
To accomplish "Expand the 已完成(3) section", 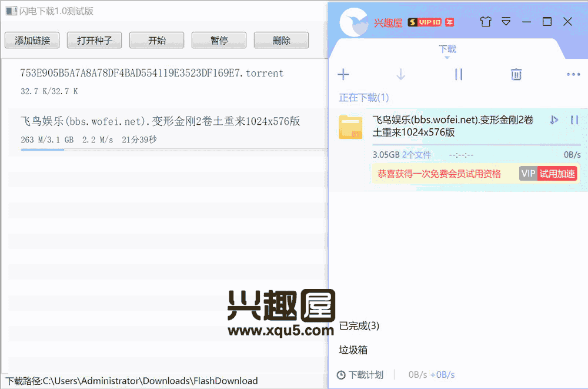I will (x=359, y=325).
